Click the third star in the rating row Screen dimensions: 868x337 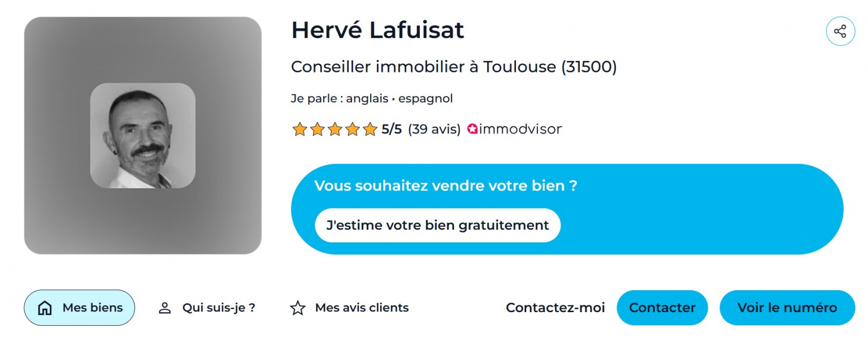pos(336,129)
